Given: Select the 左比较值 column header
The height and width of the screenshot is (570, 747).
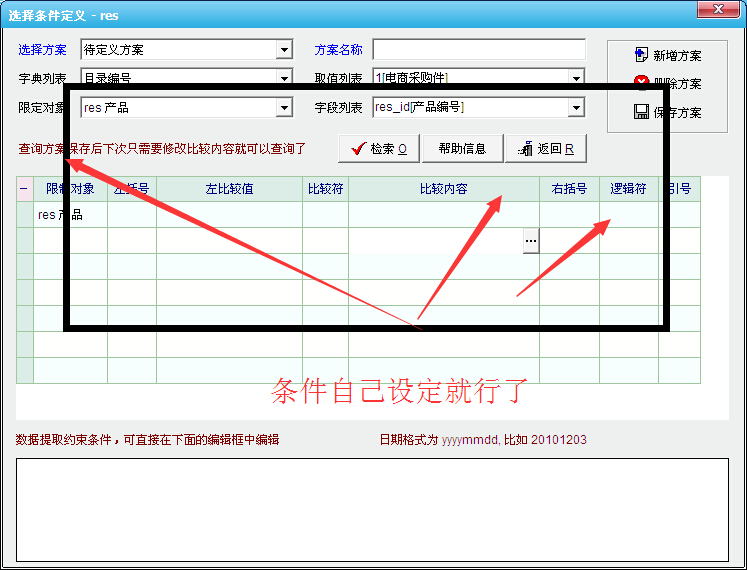Looking at the screenshot, I should (x=229, y=188).
